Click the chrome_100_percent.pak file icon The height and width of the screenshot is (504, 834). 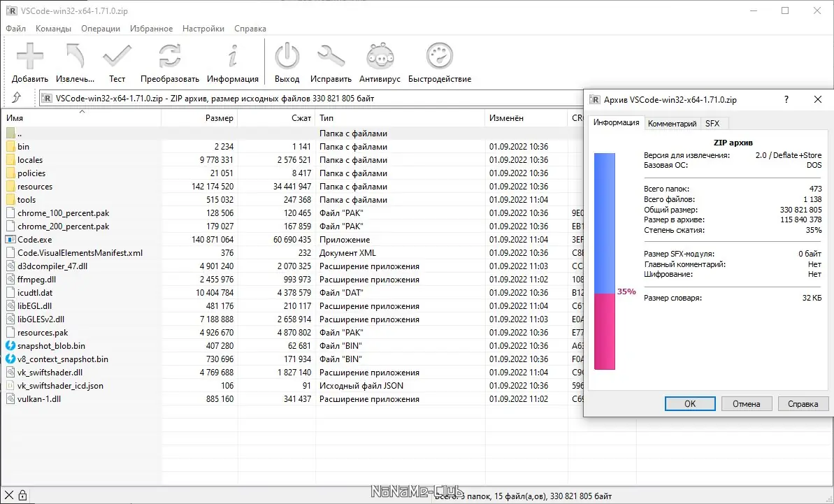coord(10,213)
